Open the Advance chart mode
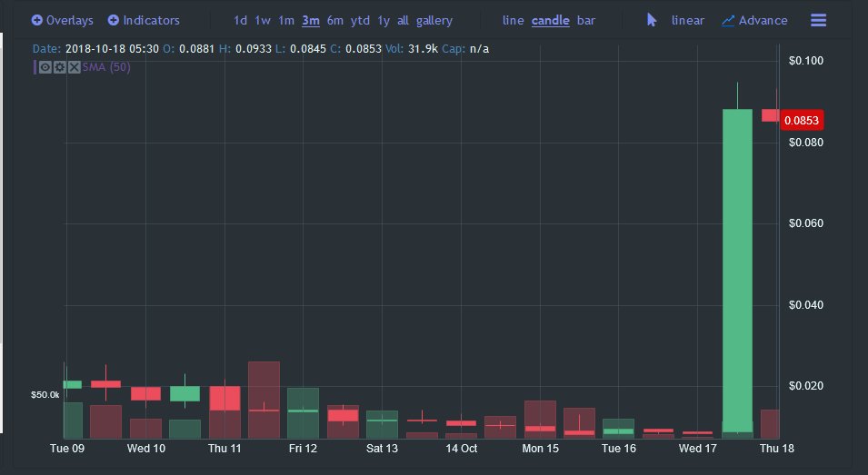Viewport: 868px width, 475px height. 754,21
